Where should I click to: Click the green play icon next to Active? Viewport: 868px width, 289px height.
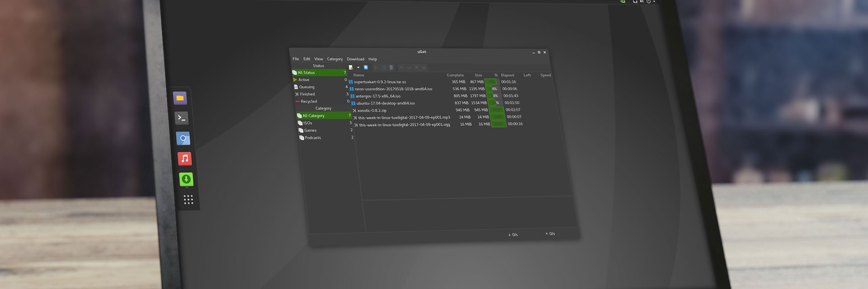295,79
